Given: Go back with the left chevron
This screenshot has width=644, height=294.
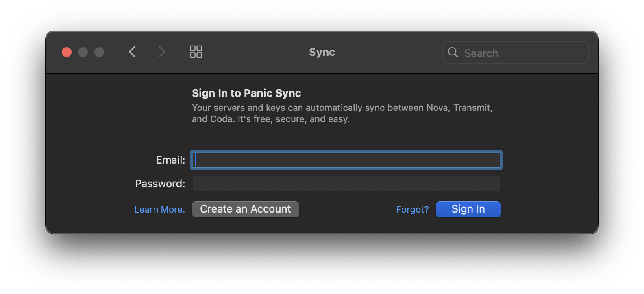Looking at the screenshot, I should coord(132,52).
